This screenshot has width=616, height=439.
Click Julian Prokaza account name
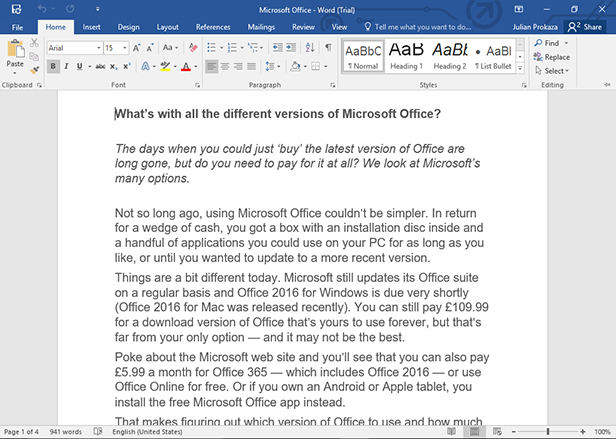tap(535, 27)
